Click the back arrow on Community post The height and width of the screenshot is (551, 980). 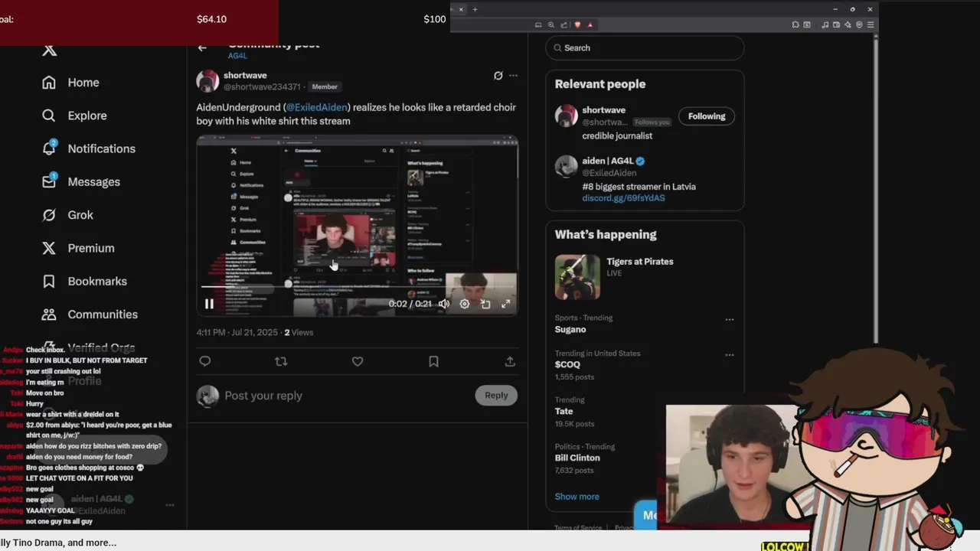tap(202, 47)
